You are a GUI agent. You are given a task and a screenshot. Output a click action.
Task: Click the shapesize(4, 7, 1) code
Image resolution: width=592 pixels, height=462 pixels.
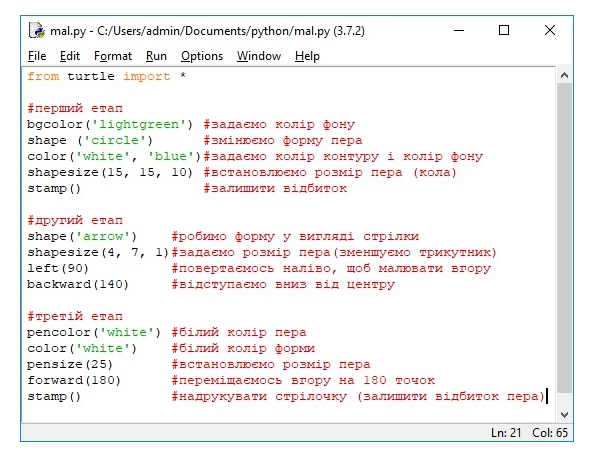[98, 252]
